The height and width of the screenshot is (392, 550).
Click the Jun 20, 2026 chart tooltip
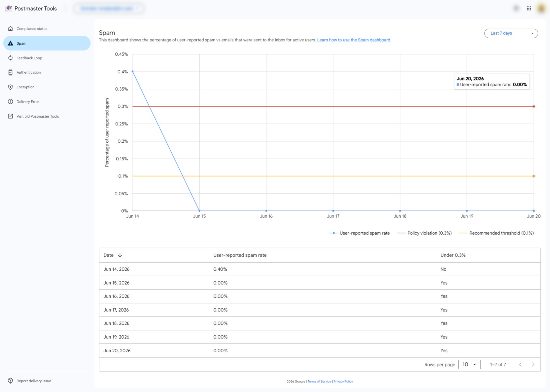(492, 82)
